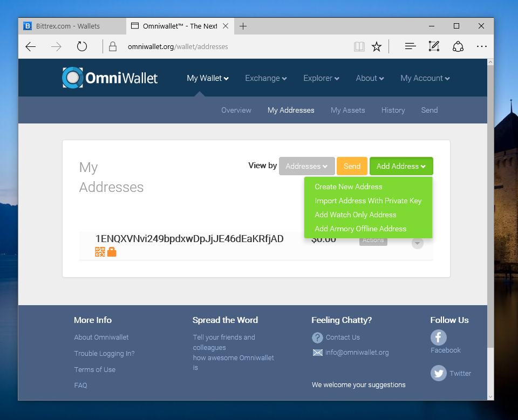Viewport: 518px width, 420px height.
Task: Choose Import Address With Private Key
Action: (x=368, y=201)
